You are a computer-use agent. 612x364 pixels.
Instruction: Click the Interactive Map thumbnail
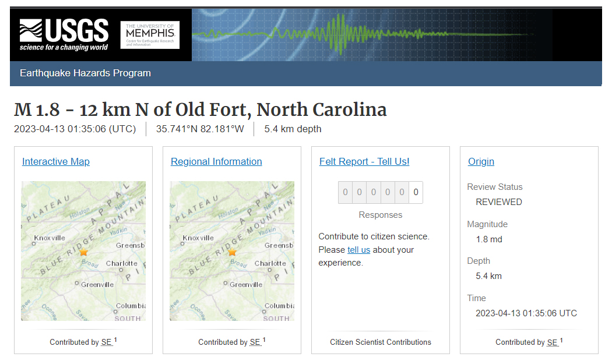tap(83, 251)
